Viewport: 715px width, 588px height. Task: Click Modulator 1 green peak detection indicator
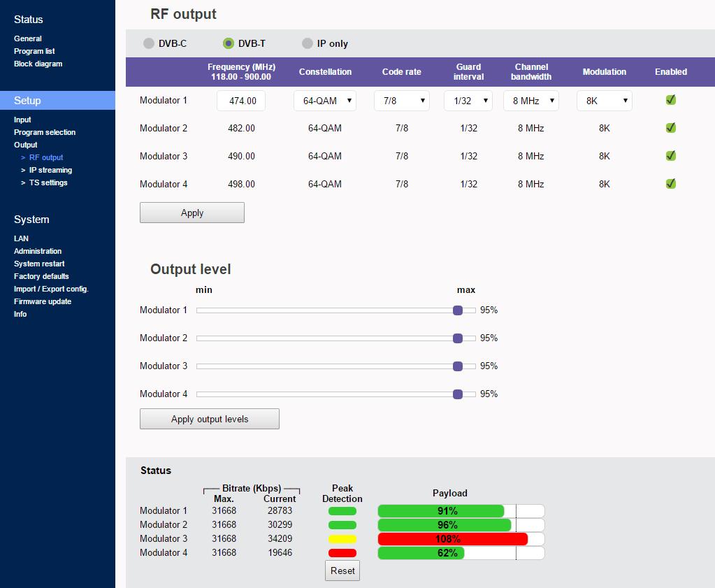coord(342,511)
